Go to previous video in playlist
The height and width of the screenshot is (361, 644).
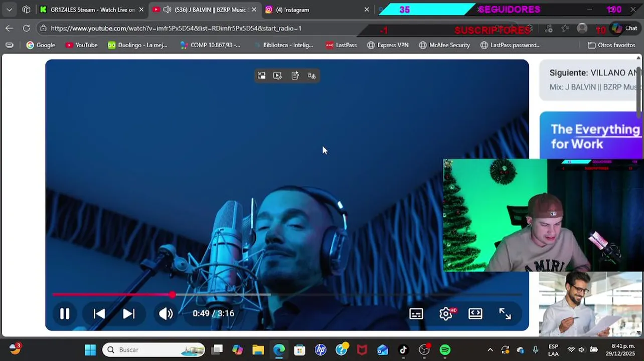(x=99, y=314)
